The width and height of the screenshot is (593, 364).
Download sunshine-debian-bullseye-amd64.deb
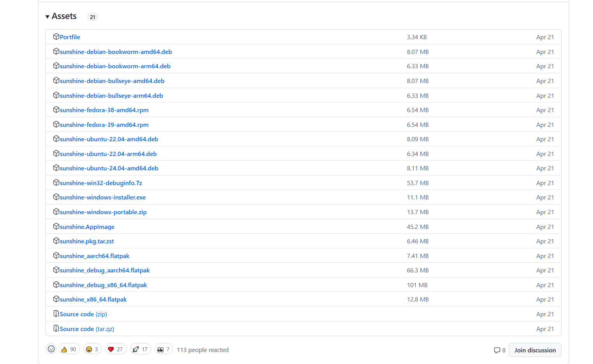(112, 81)
